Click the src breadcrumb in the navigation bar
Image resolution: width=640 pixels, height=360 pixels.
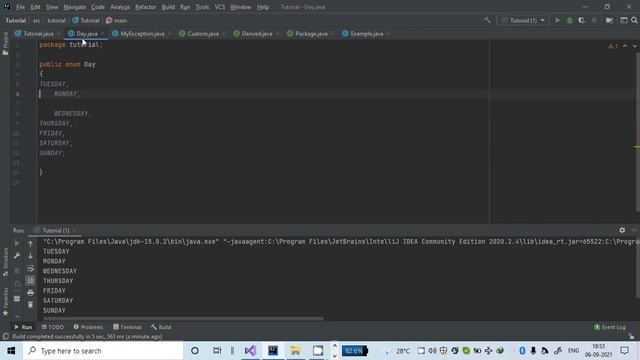coord(37,20)
